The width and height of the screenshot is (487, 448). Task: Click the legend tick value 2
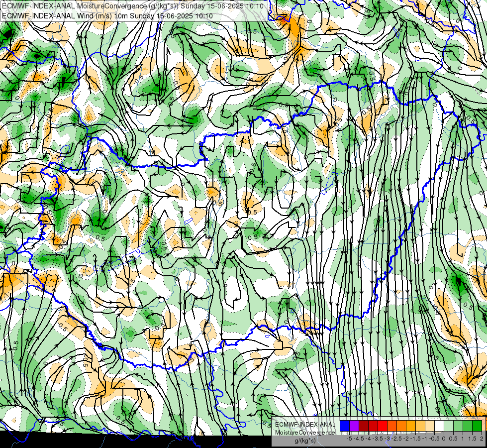coord(482,439)
